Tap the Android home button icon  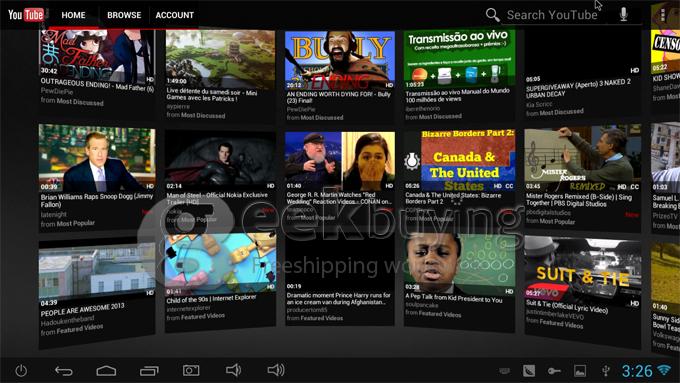click(x=106, y=371)
